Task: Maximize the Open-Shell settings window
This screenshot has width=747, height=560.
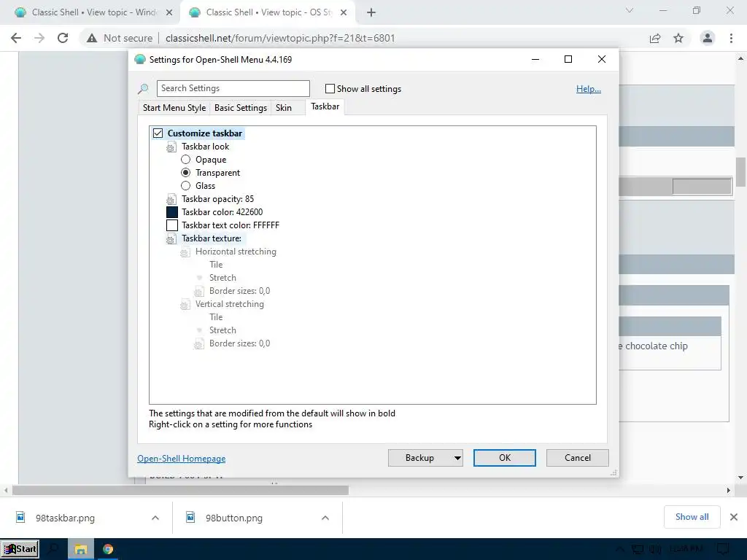Action: 568,59
